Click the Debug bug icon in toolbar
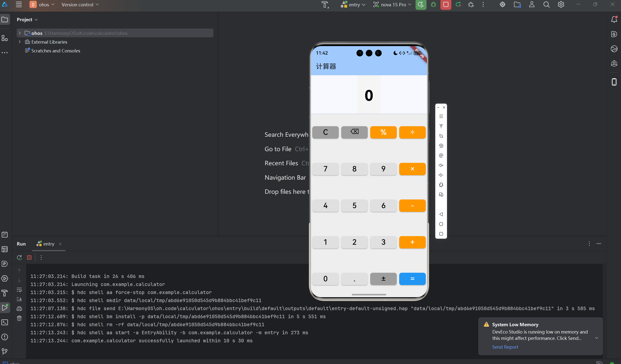Viewport: 621px width, 364px height. pyautogui.click(x=433, y=5)
